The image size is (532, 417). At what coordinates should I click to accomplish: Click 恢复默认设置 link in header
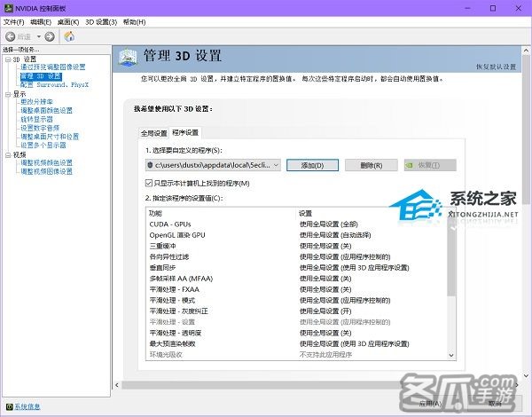tap(496, 67)
